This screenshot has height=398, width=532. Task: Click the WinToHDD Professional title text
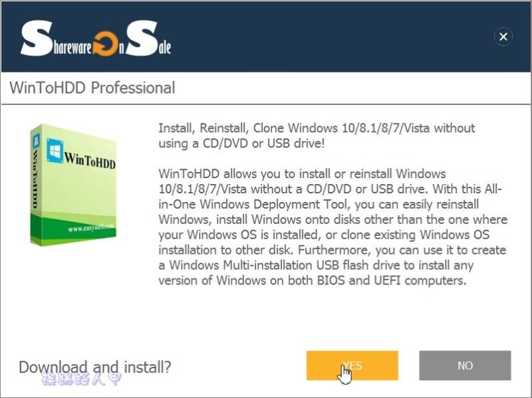[92, 88]
